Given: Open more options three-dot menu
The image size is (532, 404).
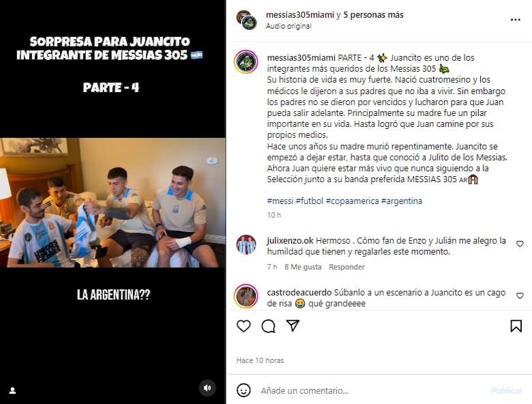Looking at the screenshot, I should pyautogui.click(x=516, y=20).
